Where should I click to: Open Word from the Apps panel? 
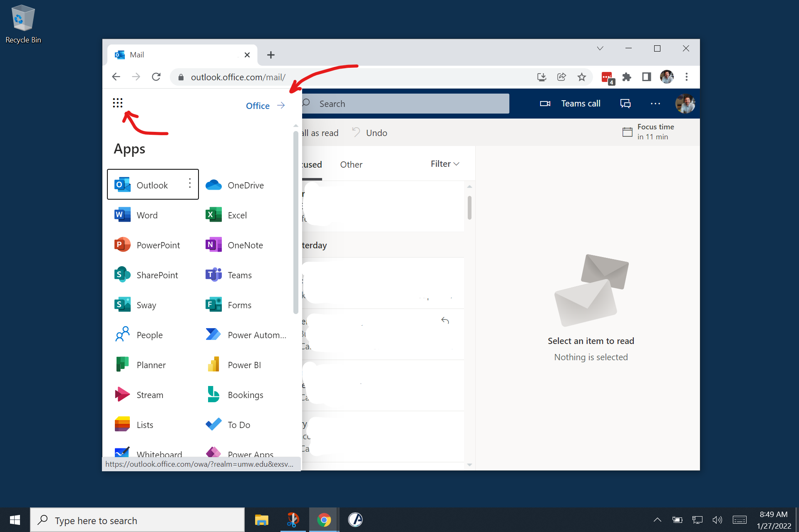(x=136, y=215)
